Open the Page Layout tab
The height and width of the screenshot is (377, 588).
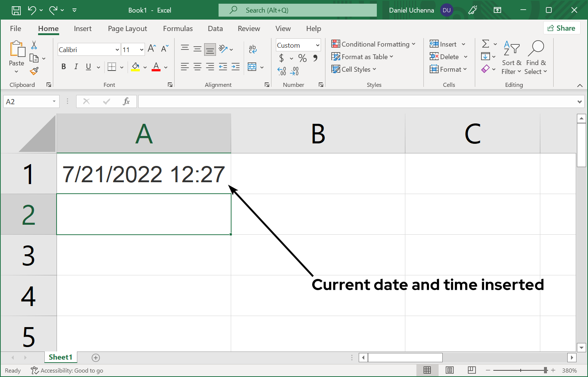[127, 29]
